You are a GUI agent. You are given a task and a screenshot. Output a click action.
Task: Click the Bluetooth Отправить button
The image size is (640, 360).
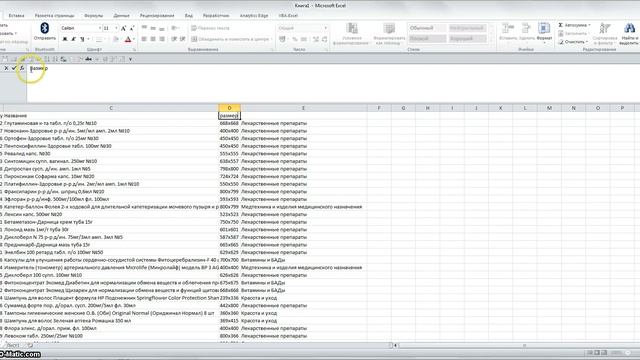point(44,31)
